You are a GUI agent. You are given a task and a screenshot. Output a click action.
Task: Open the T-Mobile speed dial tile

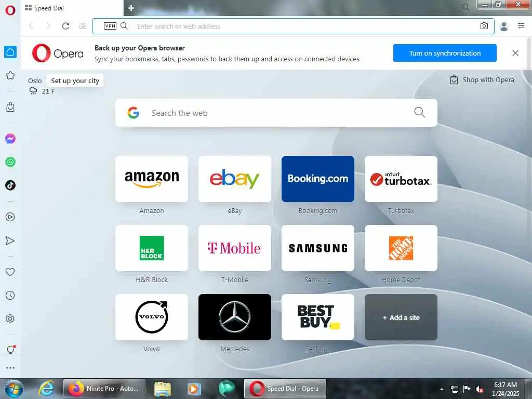coord(235,248)
